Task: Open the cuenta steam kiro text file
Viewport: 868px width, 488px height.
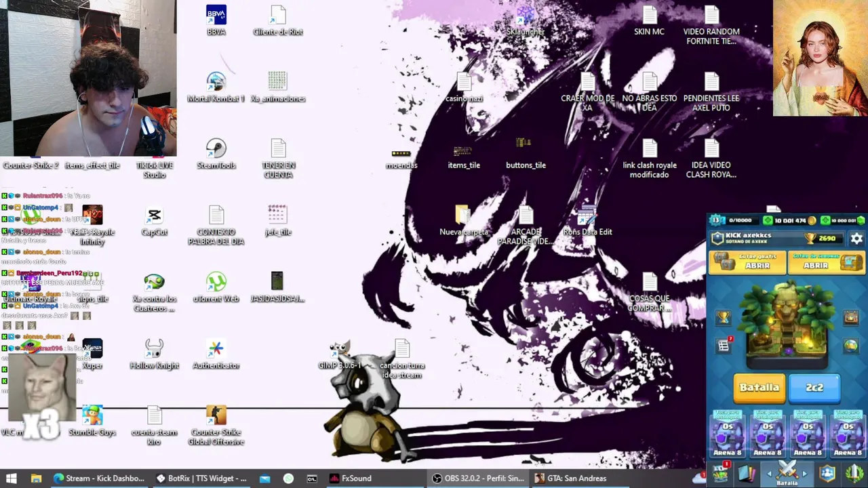Action: [155, 426]
